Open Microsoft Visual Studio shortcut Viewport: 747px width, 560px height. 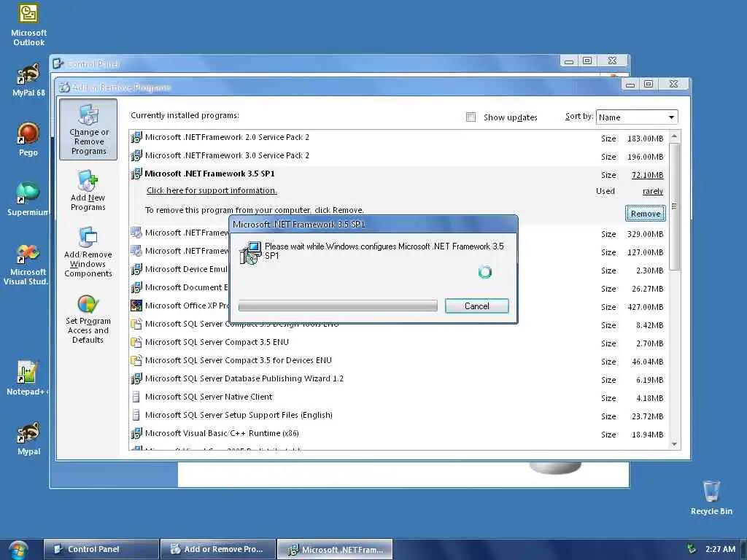coord(26,265)
